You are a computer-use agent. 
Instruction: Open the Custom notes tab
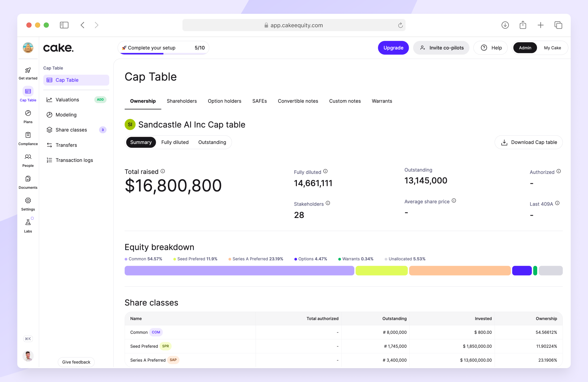(x=345, y=101)
